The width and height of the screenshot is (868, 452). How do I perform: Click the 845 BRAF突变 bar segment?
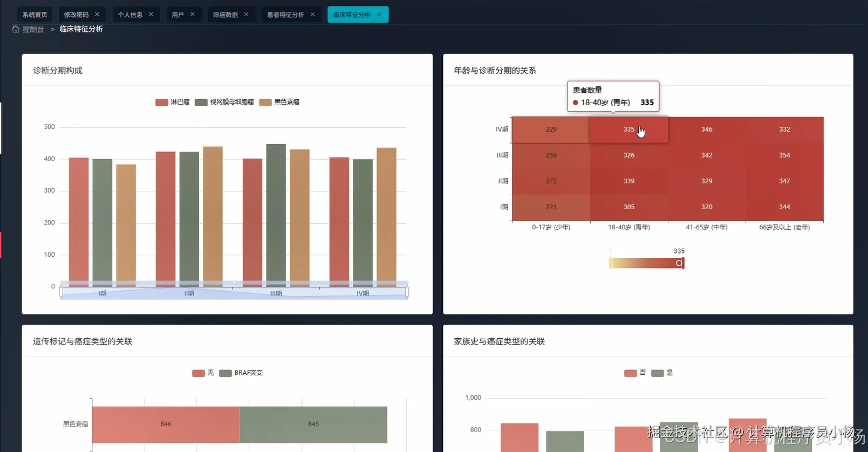313,424
